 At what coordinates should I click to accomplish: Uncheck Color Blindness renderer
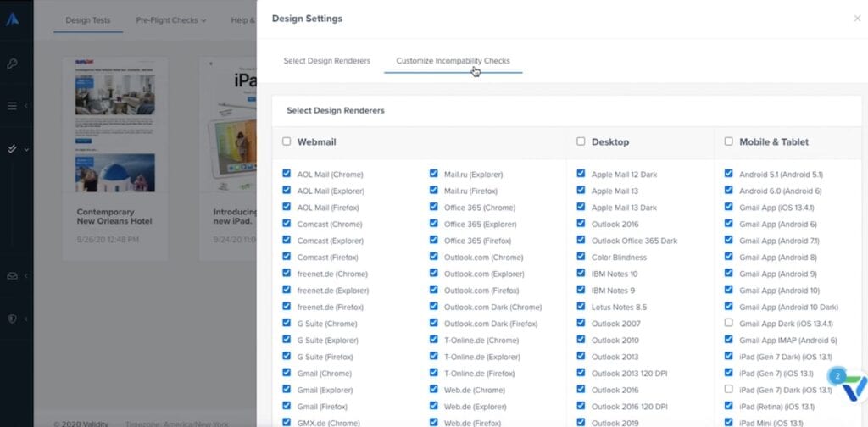tap(580, 256)
